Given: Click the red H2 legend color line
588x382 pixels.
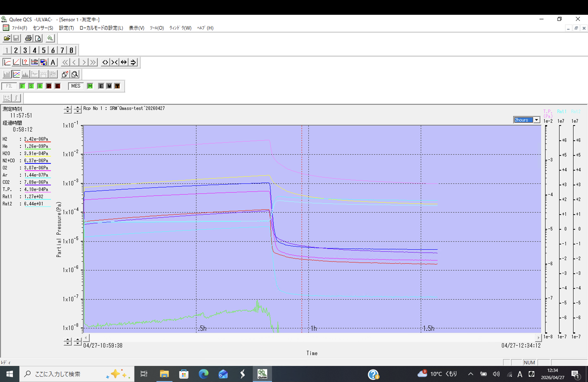Looking at the screenshot, I should [x=38, y=142].
